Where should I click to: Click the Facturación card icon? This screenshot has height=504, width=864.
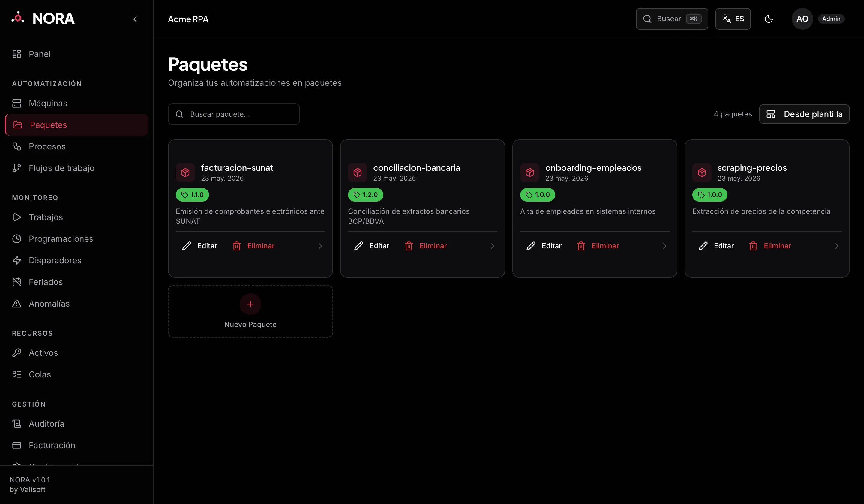(x=17, y=445)
